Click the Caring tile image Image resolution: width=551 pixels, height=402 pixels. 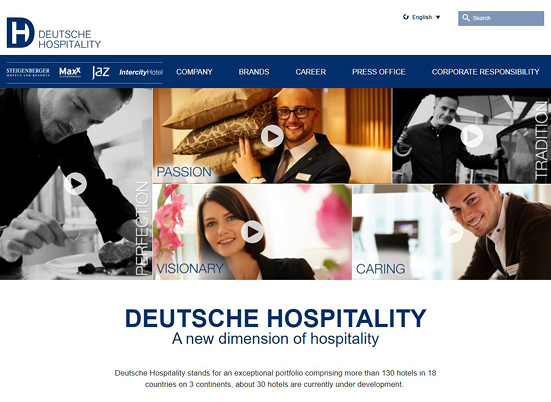click(x=452, y=232)
